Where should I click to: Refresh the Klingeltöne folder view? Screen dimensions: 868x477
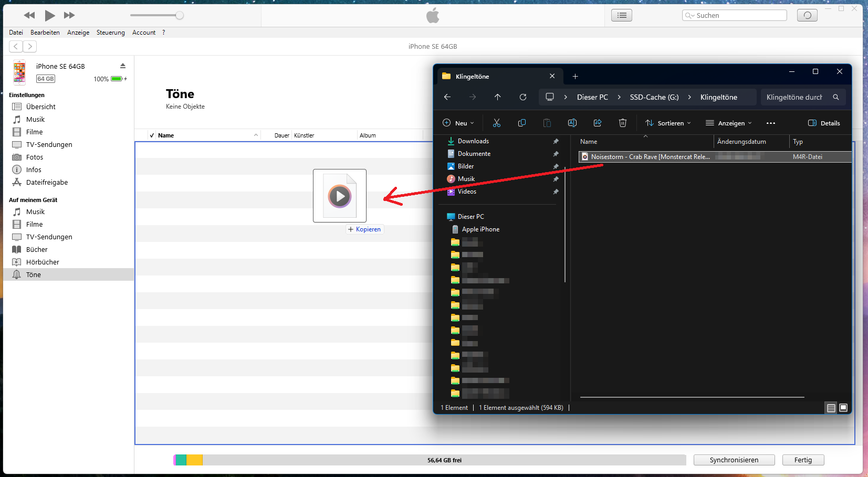point(522,97)
